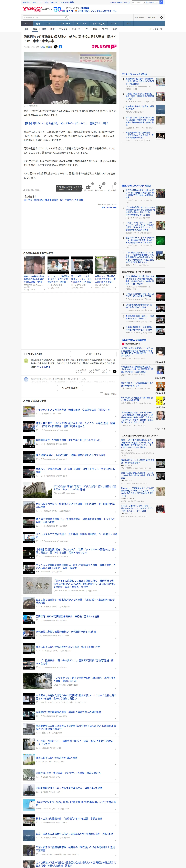Open the みんなの意見 navigation tab
This screenshot has width=186, height=868.
(99, 24)
